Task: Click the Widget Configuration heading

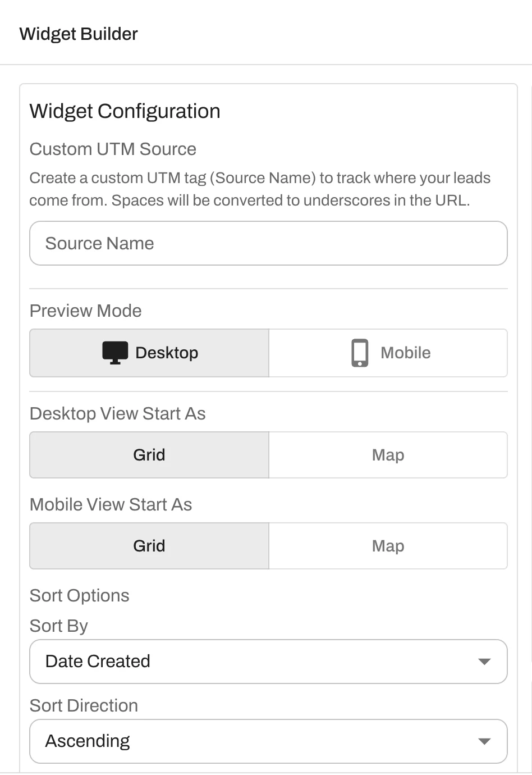Action: coord(125,111)
